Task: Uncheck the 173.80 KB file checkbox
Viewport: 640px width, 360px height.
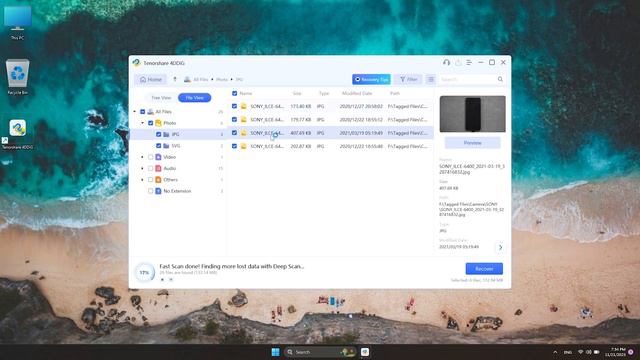Action: click(x=234, y=106)
